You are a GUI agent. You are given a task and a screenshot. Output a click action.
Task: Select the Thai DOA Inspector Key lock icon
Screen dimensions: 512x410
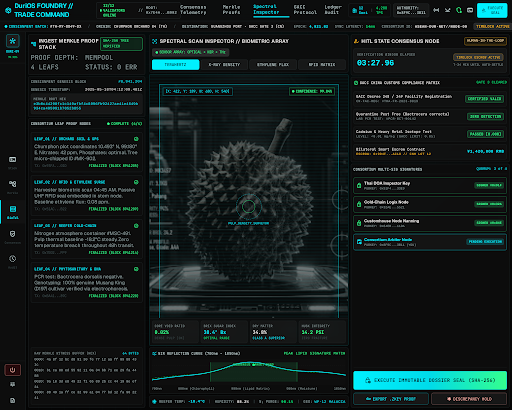[x=359, y=186]
